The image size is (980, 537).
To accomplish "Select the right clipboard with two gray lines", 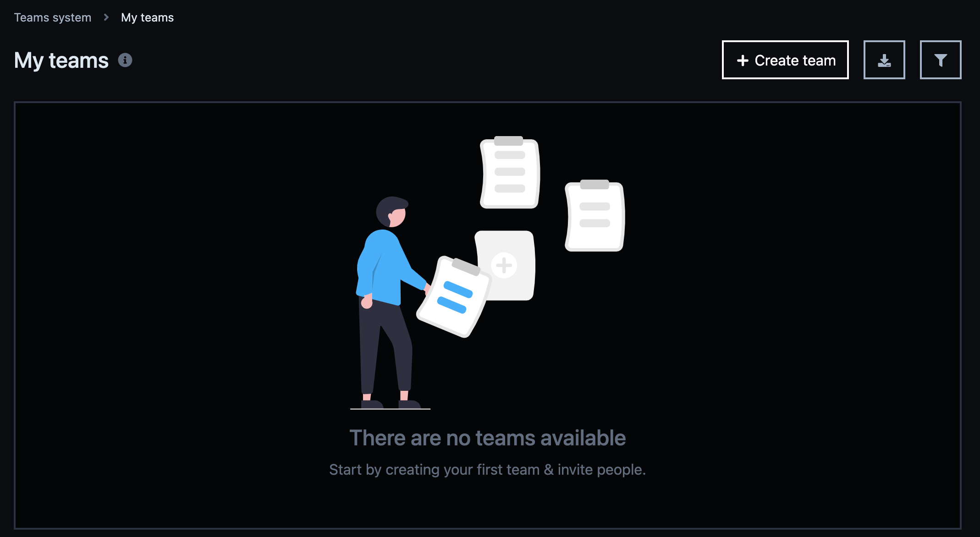I will click(595, 215).
